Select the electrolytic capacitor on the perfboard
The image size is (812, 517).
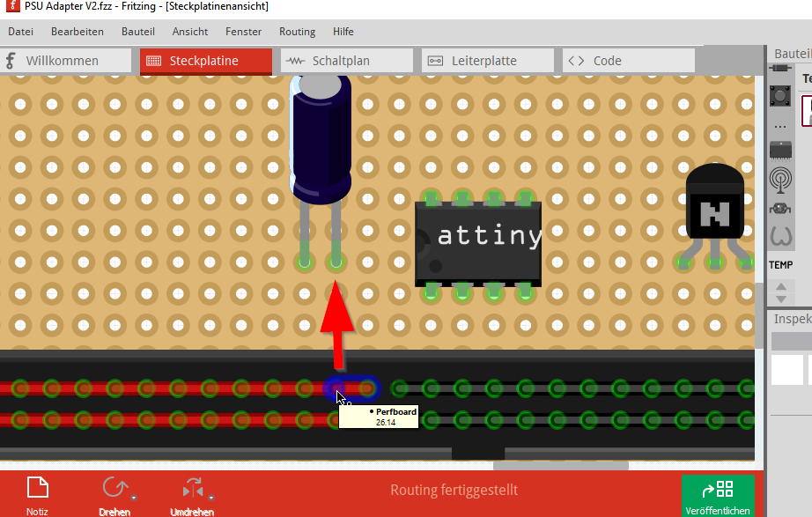tap(320, 140)
